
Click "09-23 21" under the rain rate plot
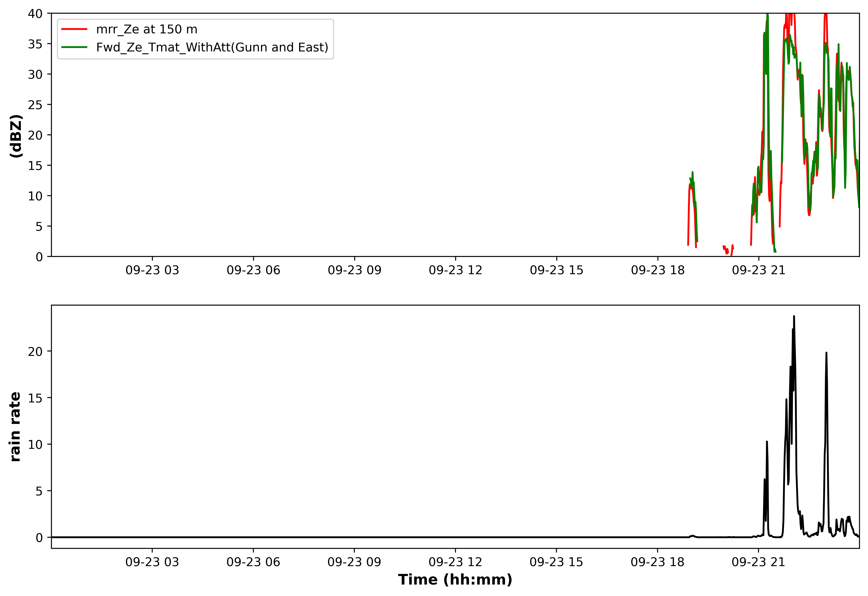[759, 562]
